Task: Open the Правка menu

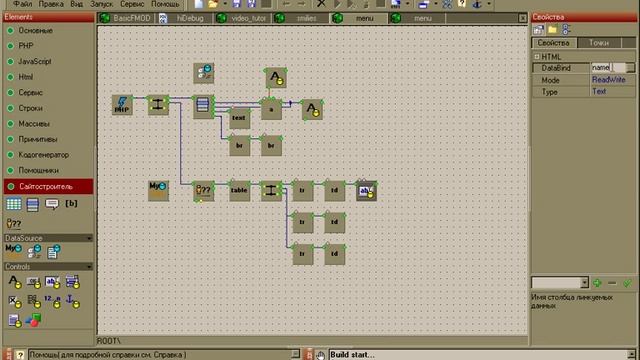Action: coord(51,4)
